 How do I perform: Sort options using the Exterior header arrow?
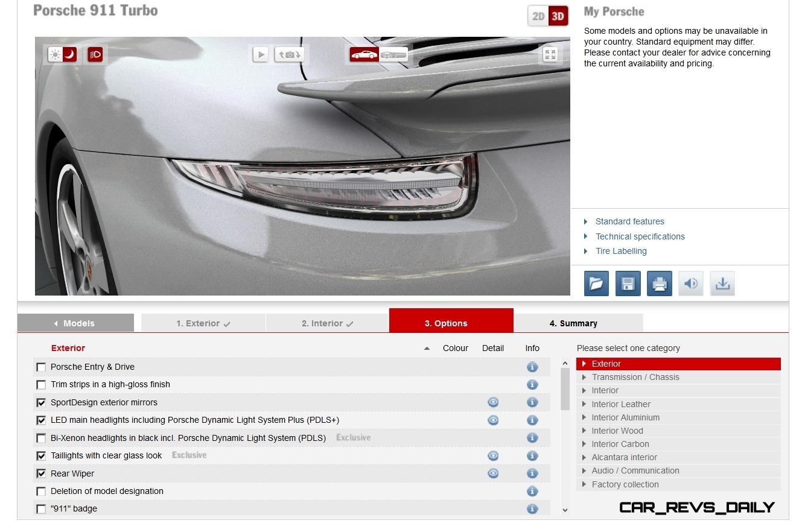pyautogui.click(x=427, y=348)
